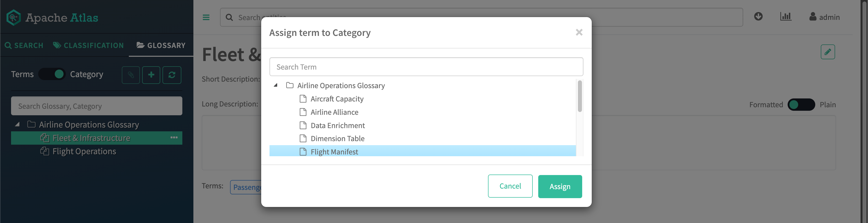The height and width of the screenshot is (223, 868).
Task: Collapse Airline Operations Glossary in dialog tree
Action: pyautogui.click(x=276, y=85)
